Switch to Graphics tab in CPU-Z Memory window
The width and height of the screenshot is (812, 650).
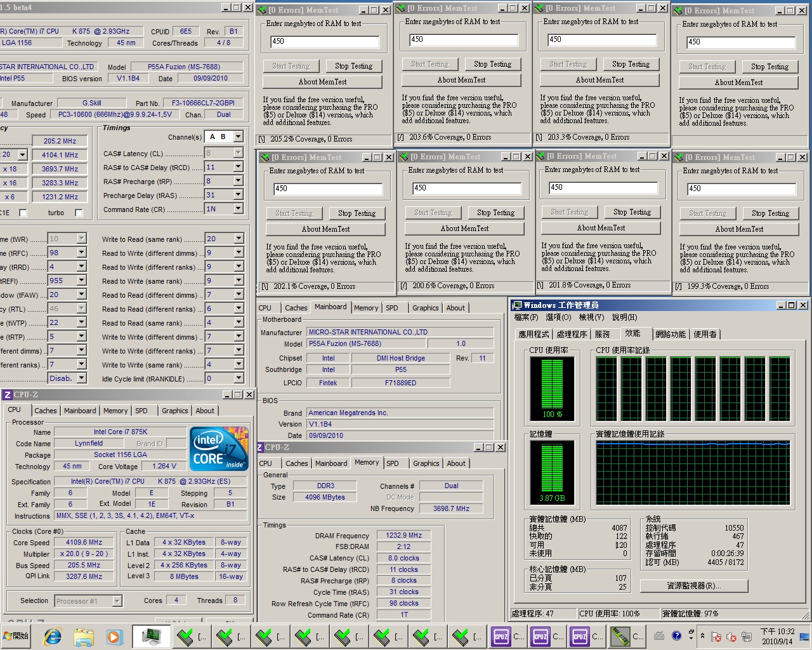tap(426, 463)
